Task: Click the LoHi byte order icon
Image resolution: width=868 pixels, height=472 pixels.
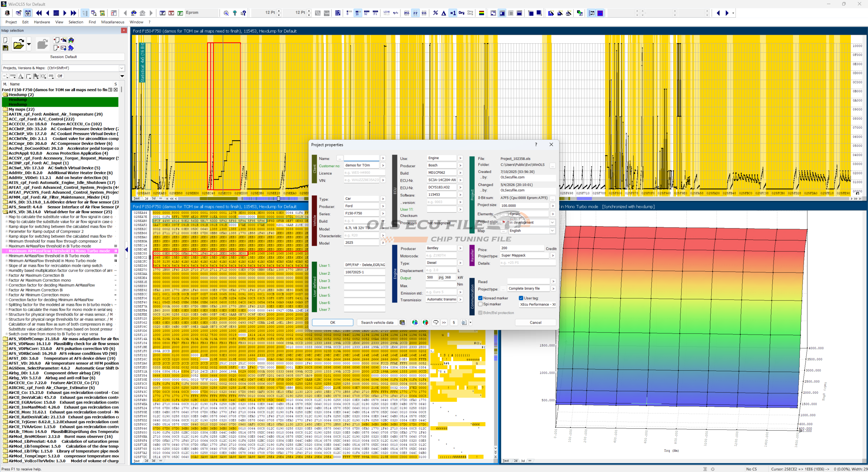Action: [x=387, y=13]
